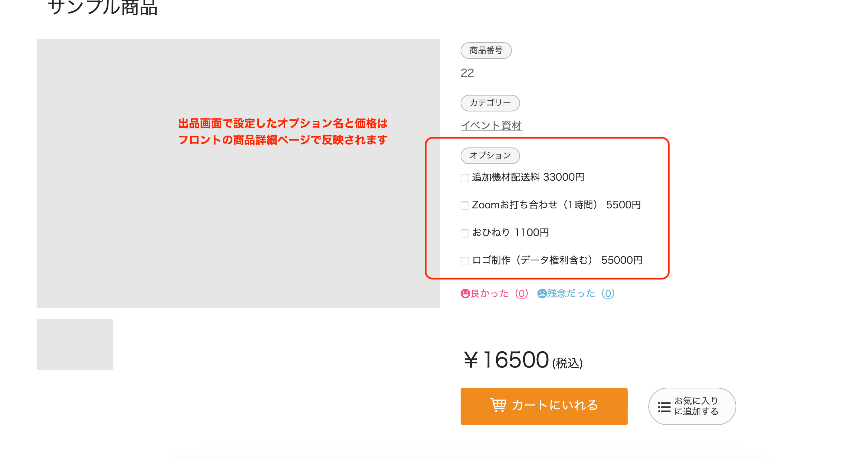
Task: Check the 追加機材配送料 33000円 option
Action: point(465,178)
